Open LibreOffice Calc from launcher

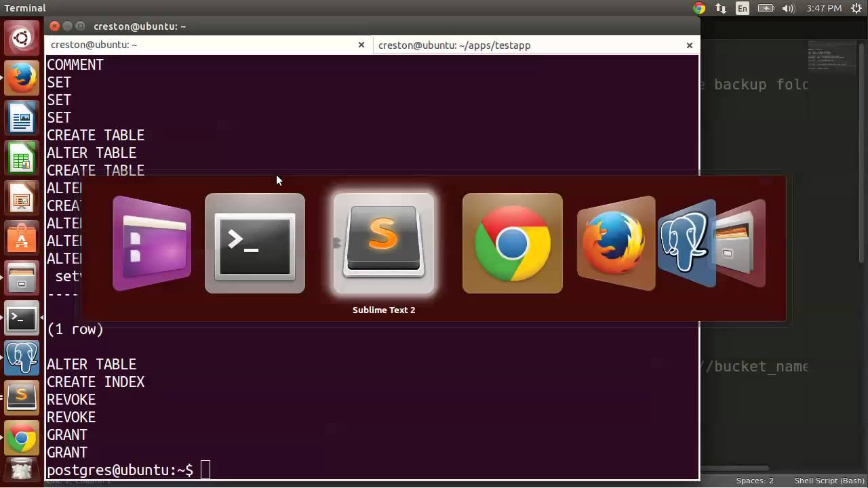click(22, 159)
